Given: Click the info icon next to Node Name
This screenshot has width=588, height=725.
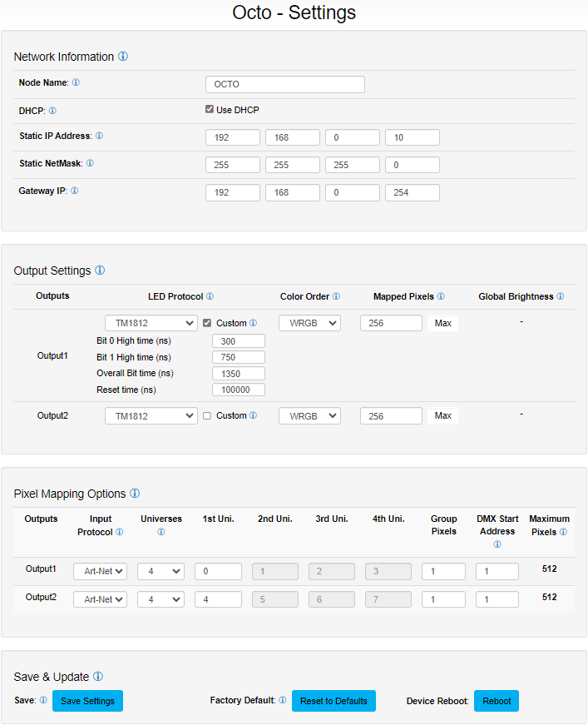Looking at the screenshot, I should pyautogui.click(x=76, y=82).
